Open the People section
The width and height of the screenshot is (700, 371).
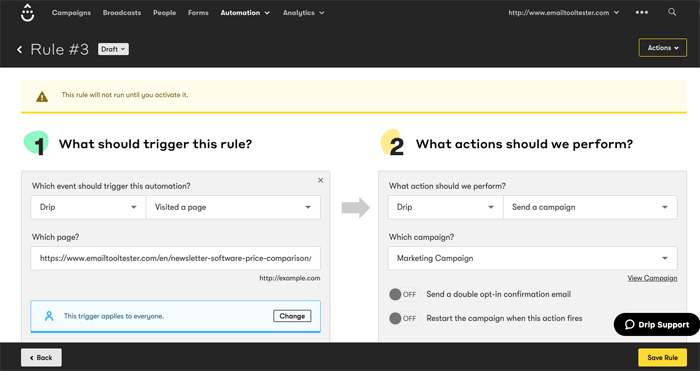[164, 13]
